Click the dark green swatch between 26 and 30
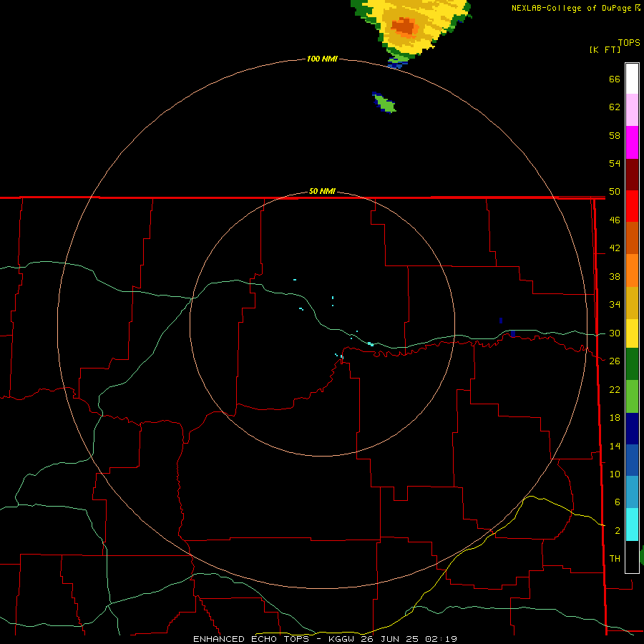 [x=632, y=364]
